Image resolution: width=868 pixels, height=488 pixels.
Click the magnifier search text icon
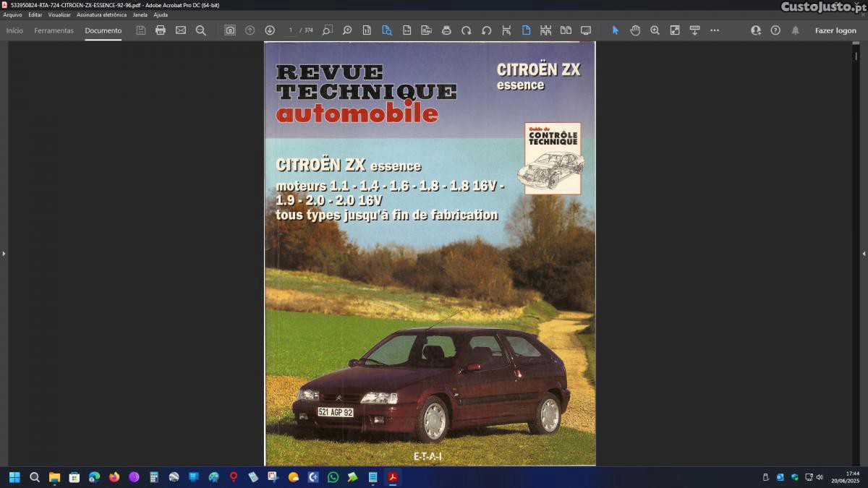pyautogui.click(x=201, y=30)
